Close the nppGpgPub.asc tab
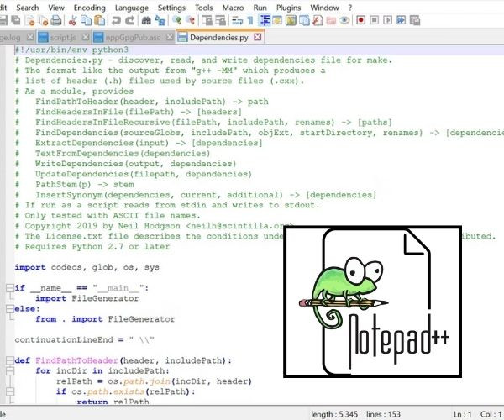The image size is (504, 420). (x=170, y=37)
